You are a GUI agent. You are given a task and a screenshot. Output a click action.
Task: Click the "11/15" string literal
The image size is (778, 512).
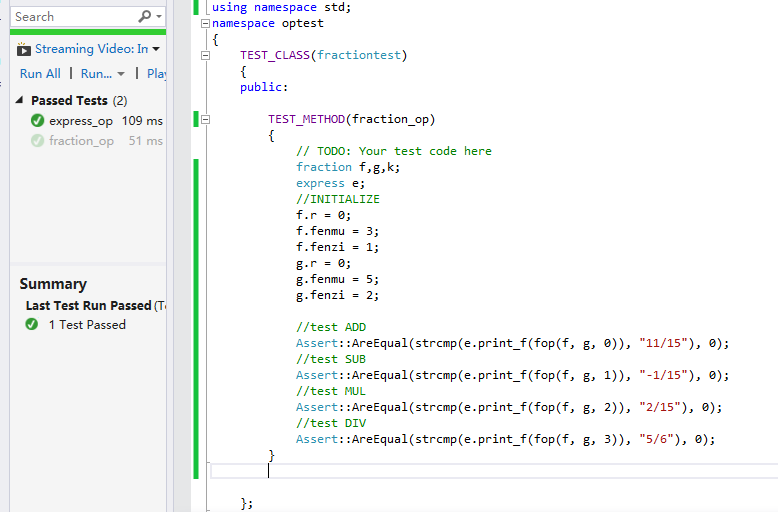click(x=663, y=343)
